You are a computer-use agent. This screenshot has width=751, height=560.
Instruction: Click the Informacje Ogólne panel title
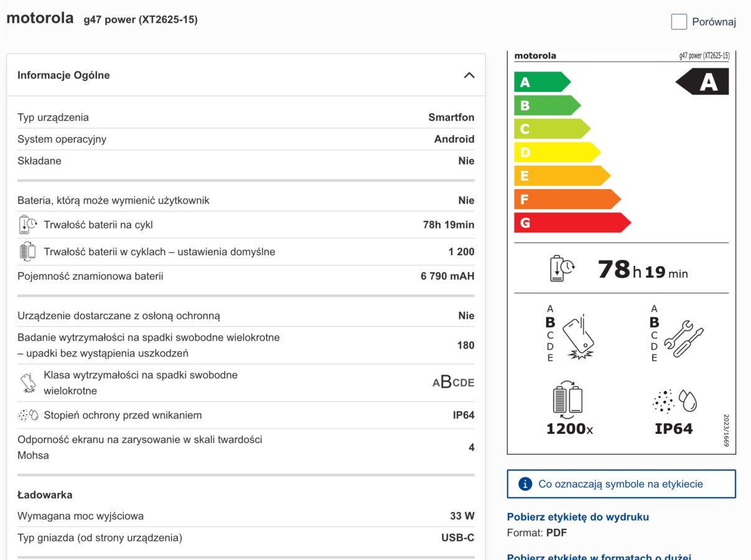point(63,75)
